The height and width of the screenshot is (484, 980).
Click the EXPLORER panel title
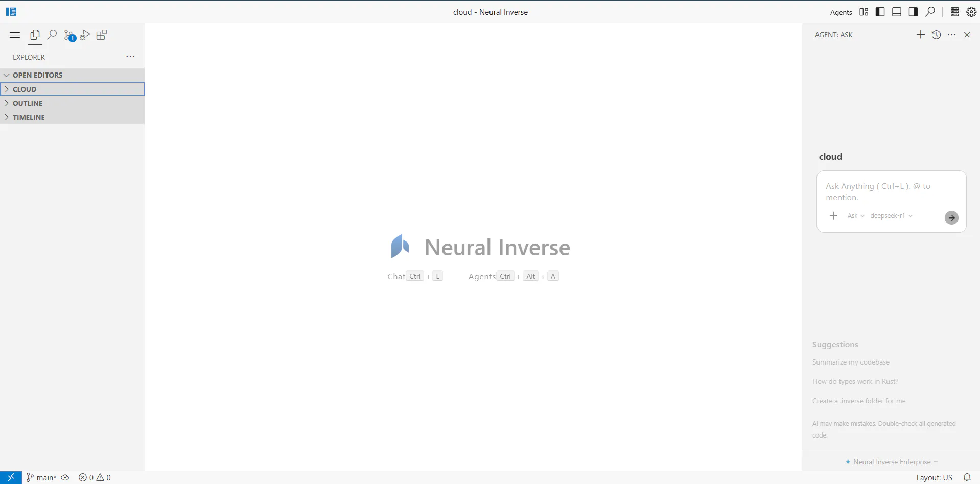[x=29, y=57]
